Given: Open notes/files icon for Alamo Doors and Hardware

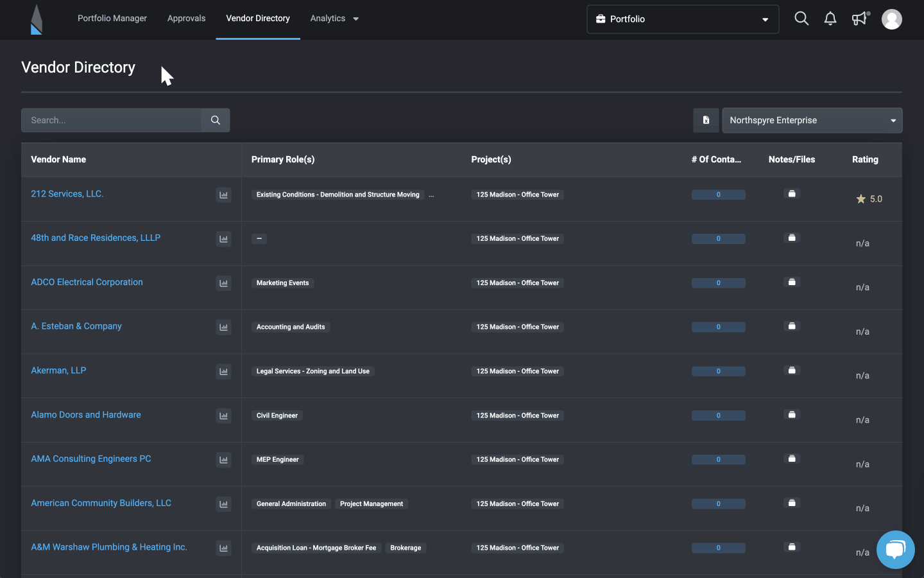Looking at the screenshot, I should click(x=792, y=415).
